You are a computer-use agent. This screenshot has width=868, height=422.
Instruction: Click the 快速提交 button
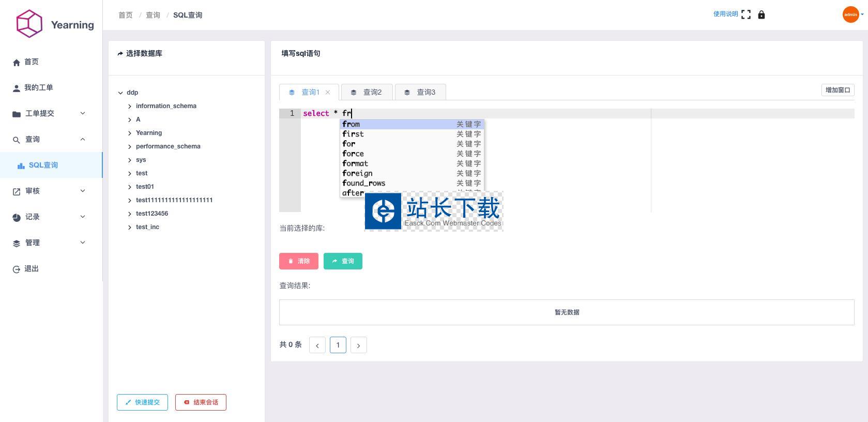coord(142,402)
